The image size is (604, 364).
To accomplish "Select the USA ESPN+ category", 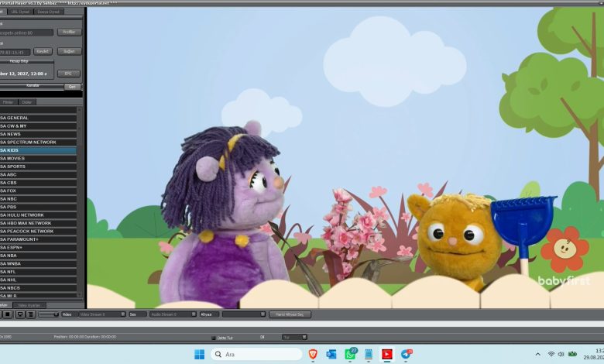I will [x=38, y=247].
